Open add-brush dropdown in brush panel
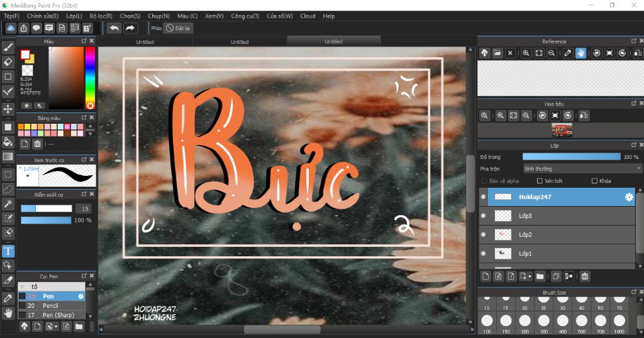The image size is (644, 338). pos(56,327)
